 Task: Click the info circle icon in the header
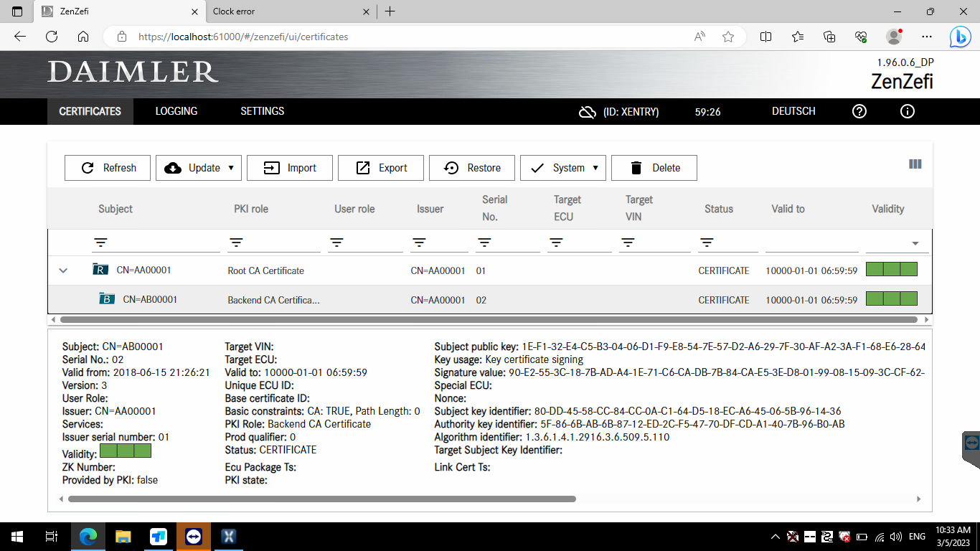pyautogui.click(x=906, y=111)
